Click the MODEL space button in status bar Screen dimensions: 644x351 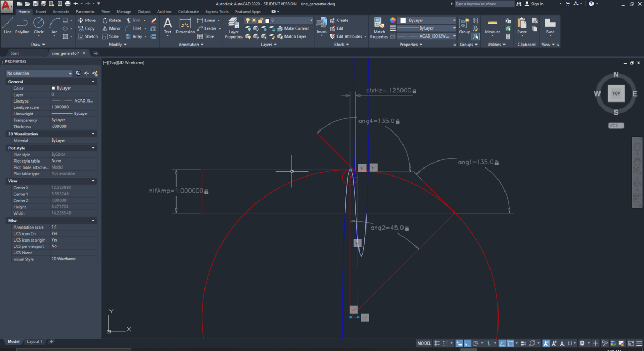tap(424, 343)
